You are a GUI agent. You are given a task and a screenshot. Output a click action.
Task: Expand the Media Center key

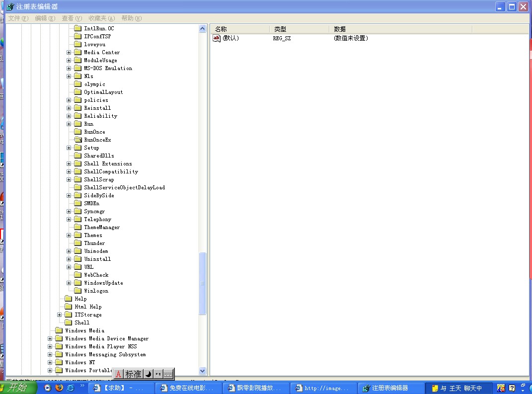tap(69, 52)
